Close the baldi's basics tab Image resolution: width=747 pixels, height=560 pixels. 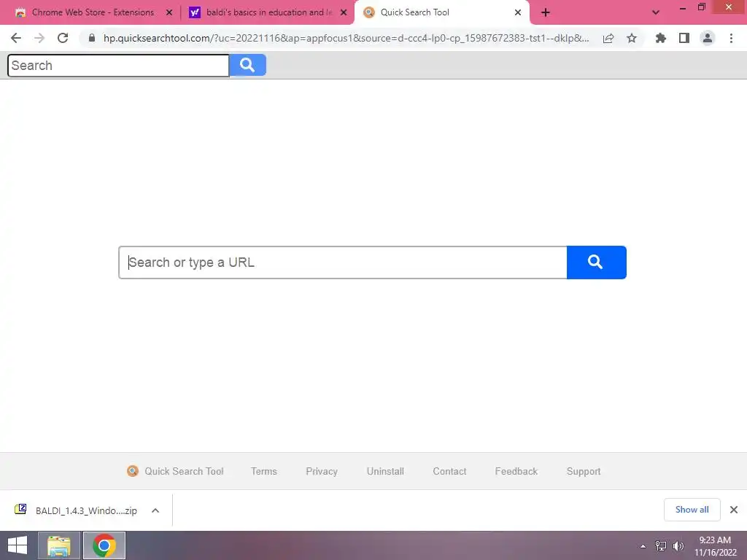344,12
